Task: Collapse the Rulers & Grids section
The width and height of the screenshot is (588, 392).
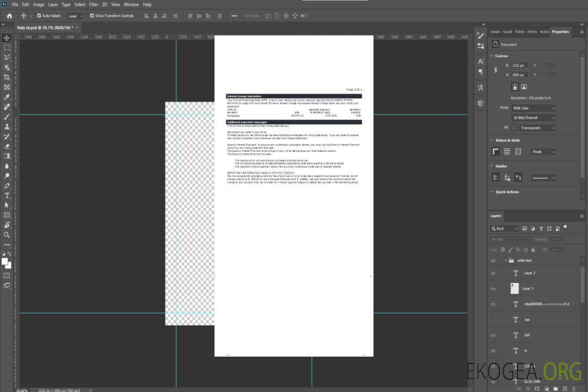Action: (x=492, y=140)
